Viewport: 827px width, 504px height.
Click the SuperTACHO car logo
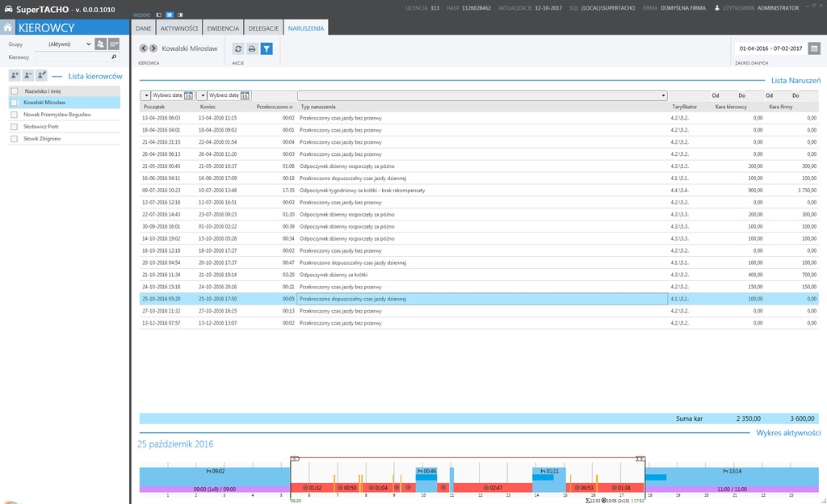coord(8,9)
